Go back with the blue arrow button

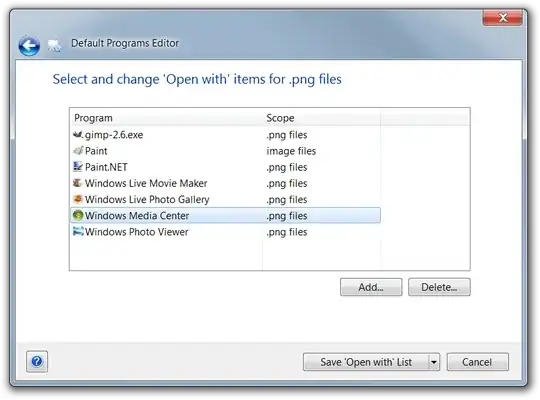coord(29,45)
